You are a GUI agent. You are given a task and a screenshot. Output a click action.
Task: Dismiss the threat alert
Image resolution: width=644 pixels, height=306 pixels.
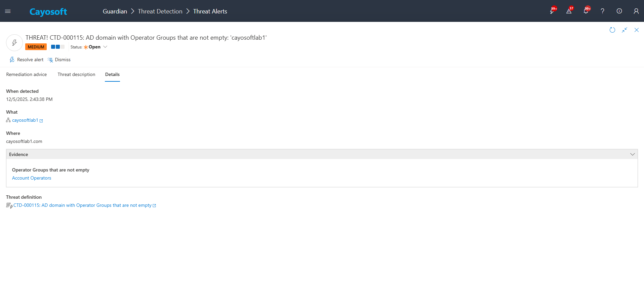click(x=59, y=60)
